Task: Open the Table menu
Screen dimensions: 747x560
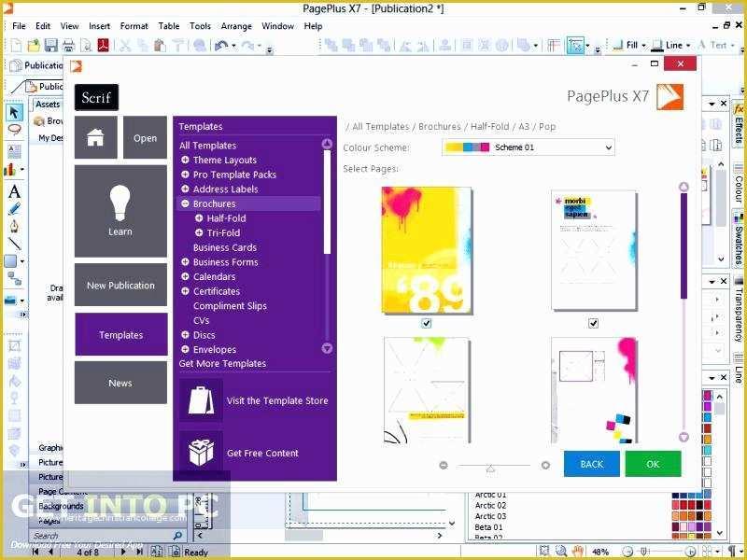Action: point(169,26)
